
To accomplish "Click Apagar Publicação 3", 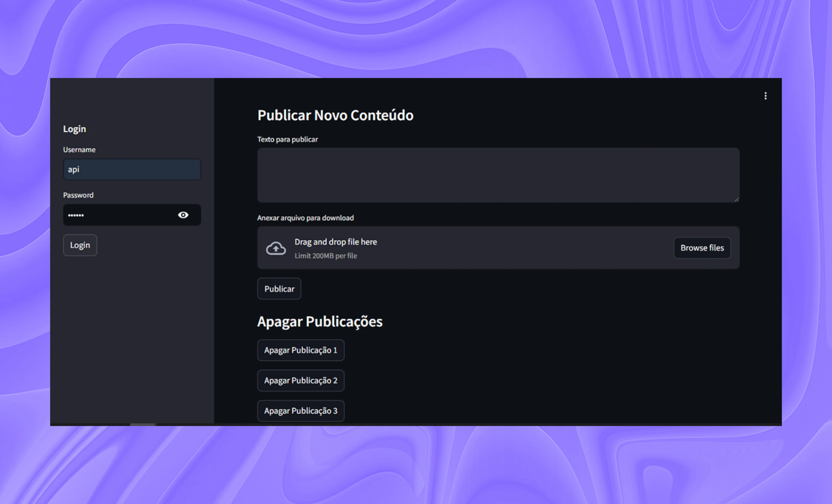I will [300, 411].
